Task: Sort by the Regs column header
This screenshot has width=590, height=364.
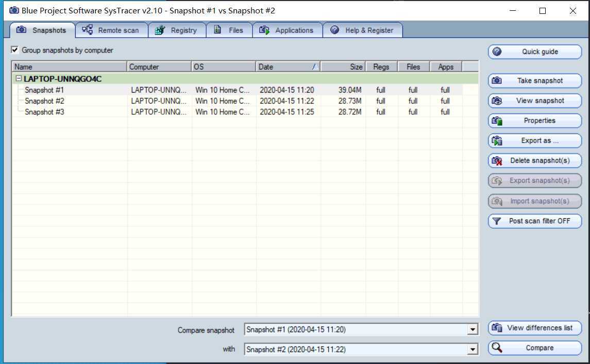Action: pos(381,66)
